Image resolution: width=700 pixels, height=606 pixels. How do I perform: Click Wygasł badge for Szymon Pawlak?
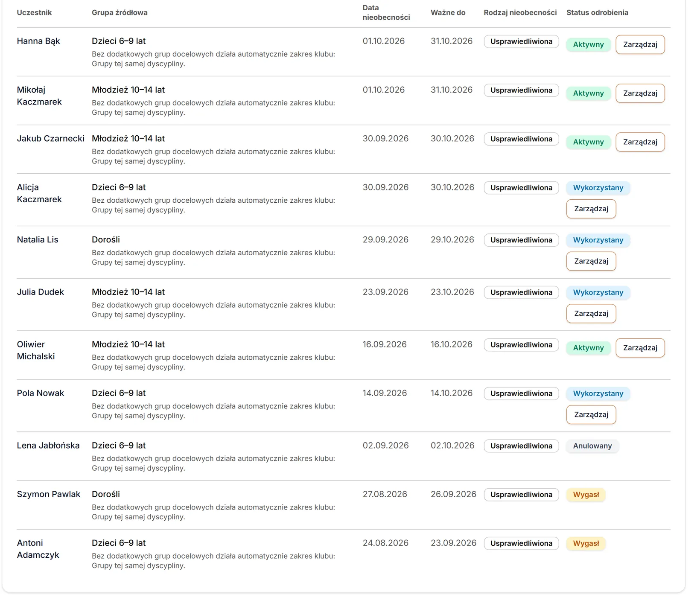pos(586,494)
